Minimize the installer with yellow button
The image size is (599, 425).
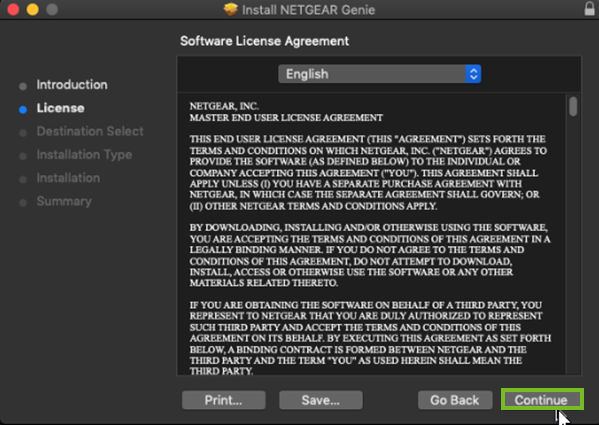pos(33,9)
